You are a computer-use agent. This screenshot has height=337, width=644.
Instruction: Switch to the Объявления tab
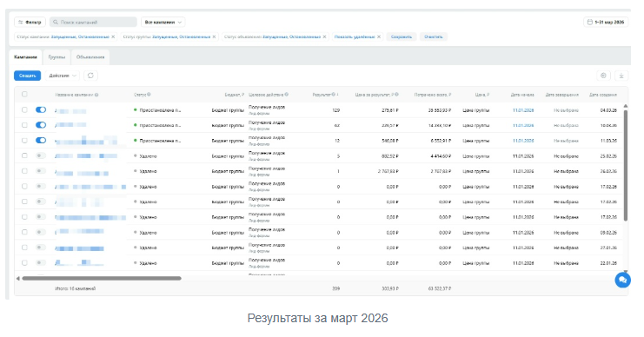pyautogui.click(x=90, y=57)
